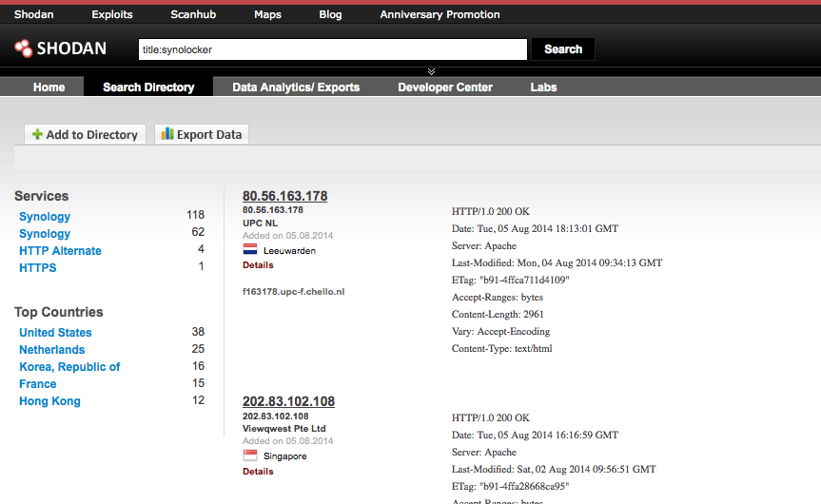The height and width of the screenshot is (504, 821).
Task: Click the Date Tue, 05 Aug 2014 18:13:01 line
Action: click(535, 229)
